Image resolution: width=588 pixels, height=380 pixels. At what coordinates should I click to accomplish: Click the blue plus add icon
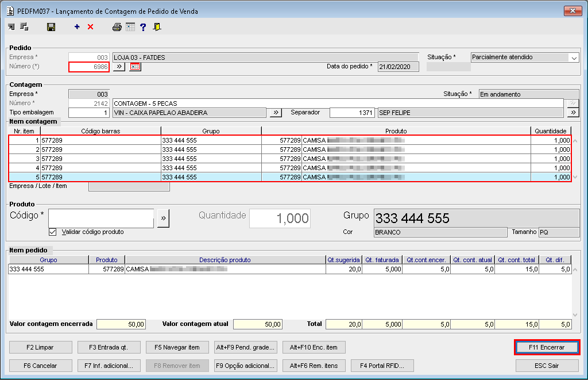(77, 27)
